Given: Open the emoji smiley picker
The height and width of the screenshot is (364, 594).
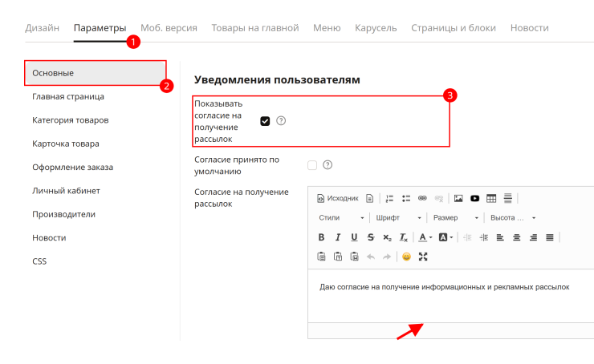Looking at the screenshot, I should coord(406,257).
